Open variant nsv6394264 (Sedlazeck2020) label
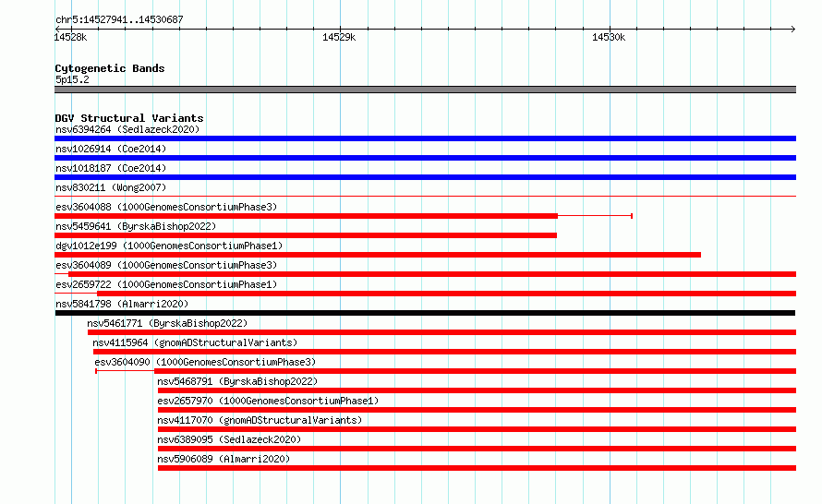 [x=127, y=129]
